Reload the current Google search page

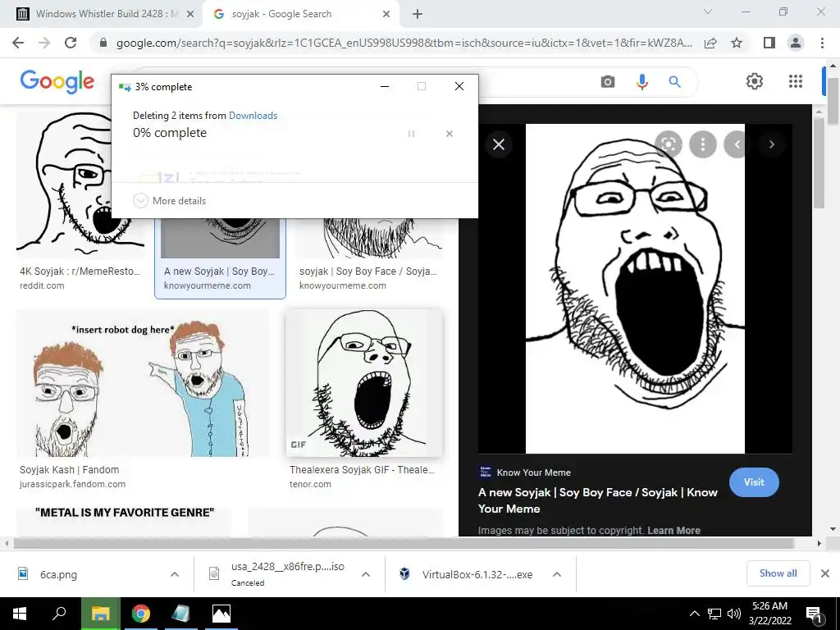point(71,43)
